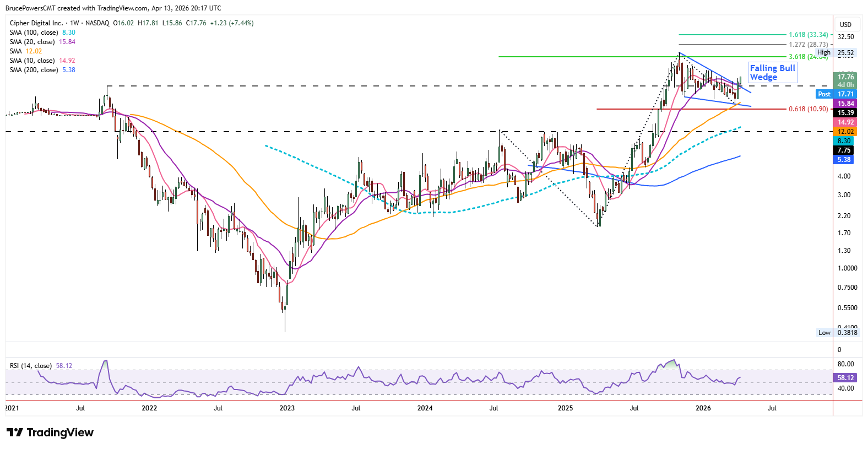
Task: Select the 0.618 (10.90) retracement label
Action: (808, 109)
